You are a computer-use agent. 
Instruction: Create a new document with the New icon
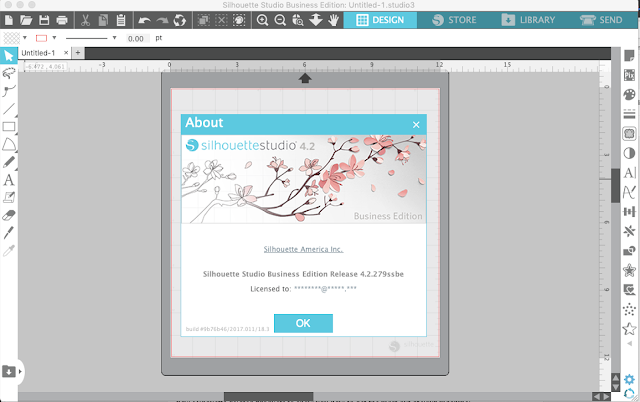point(9,20)
